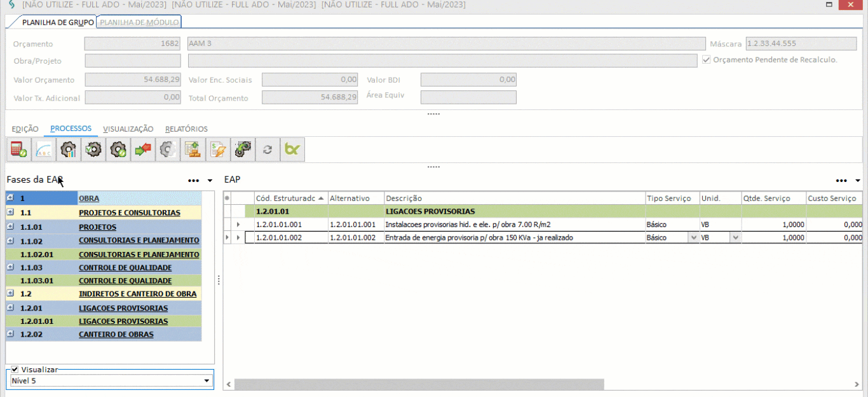Viewport: 868px width, 397px height.
Task: Open the PROCESSOS ribbon tab
Action: (x=71, y=129)
